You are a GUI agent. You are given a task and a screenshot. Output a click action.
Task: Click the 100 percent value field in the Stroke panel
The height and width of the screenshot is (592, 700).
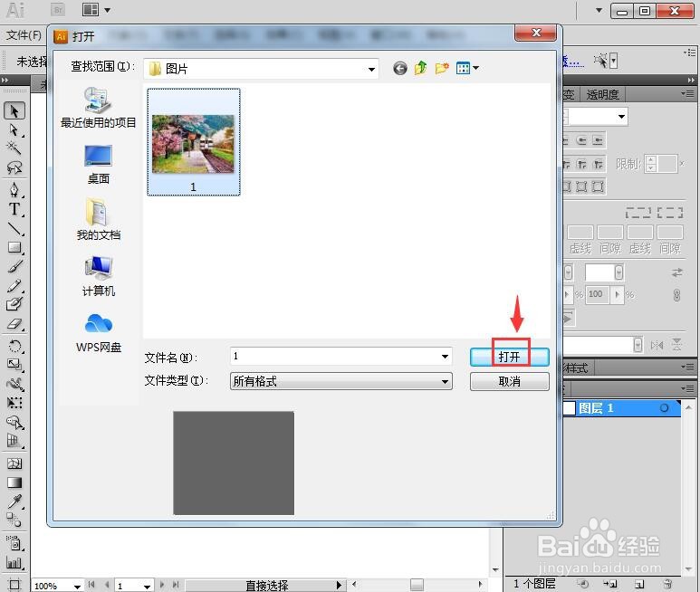[x=596, y=294]
